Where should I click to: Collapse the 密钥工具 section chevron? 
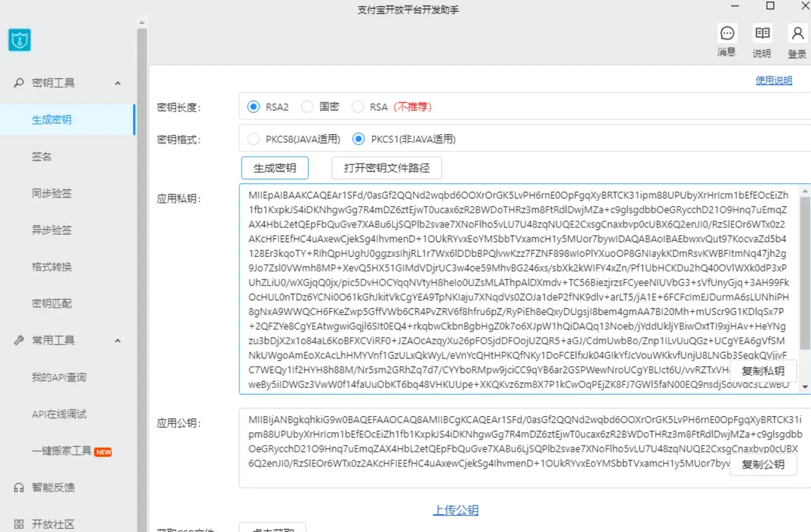click(x=118, y=83)
